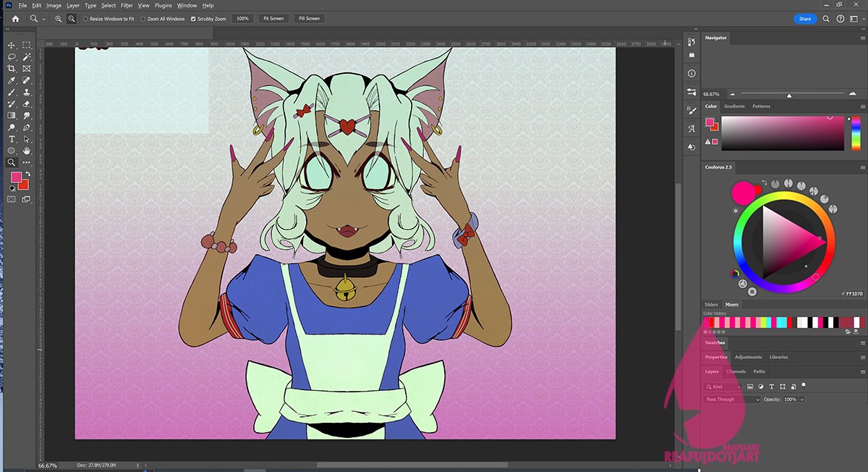Open the Pass Through blend mode dropdown
868x472 pixels.
coord(732,400)
